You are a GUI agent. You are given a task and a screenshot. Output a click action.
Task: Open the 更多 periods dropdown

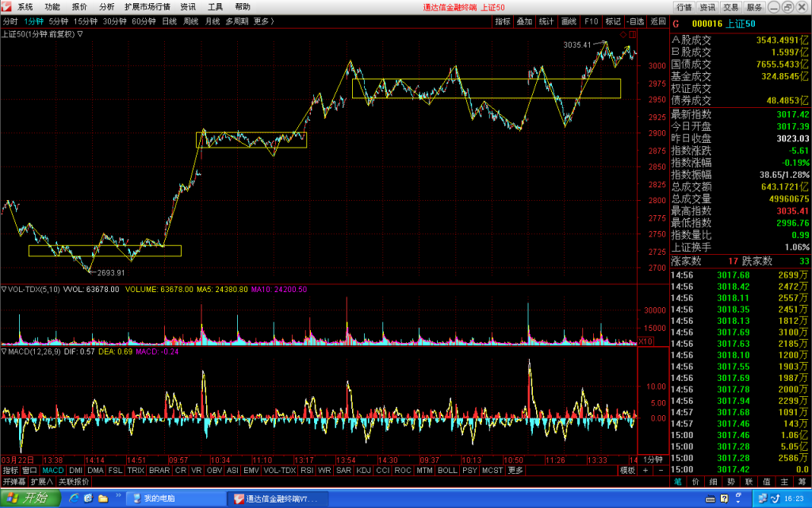click(x=263, y=21)
